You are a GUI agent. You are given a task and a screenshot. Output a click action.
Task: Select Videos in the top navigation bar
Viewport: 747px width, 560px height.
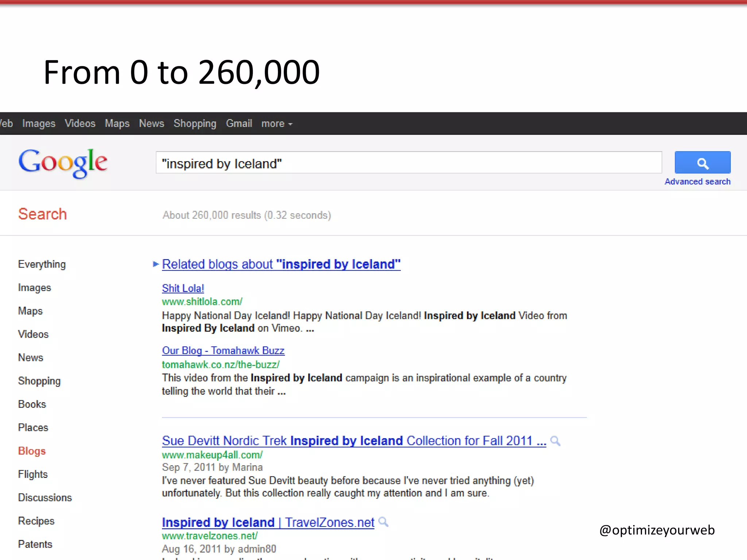[x=80, y=124]
